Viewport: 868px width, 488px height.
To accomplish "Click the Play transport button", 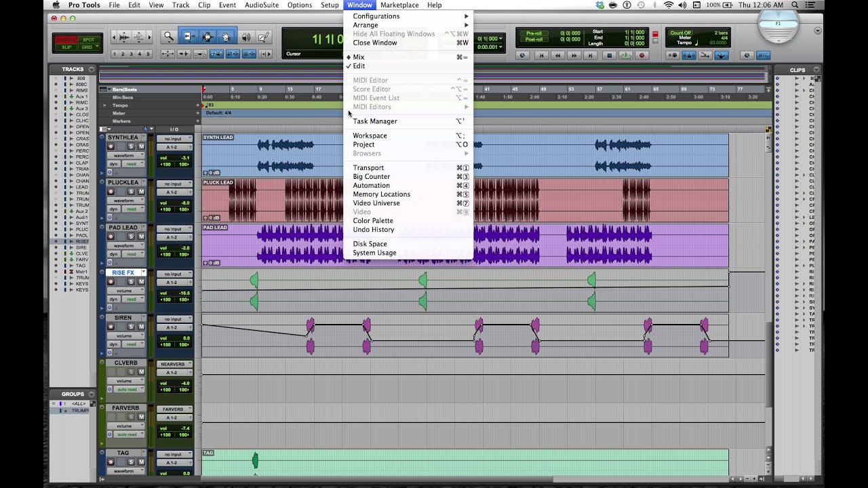I will point(626,56).
